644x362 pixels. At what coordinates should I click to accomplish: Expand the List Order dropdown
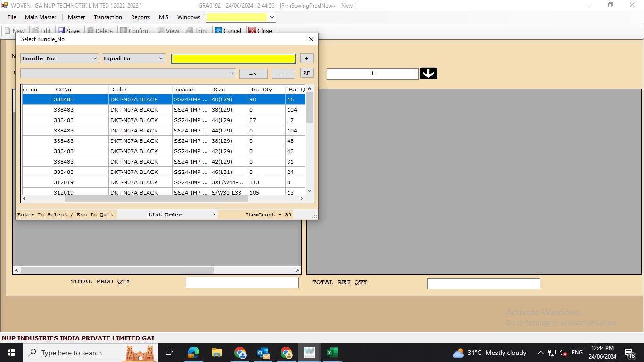point(215,215)
